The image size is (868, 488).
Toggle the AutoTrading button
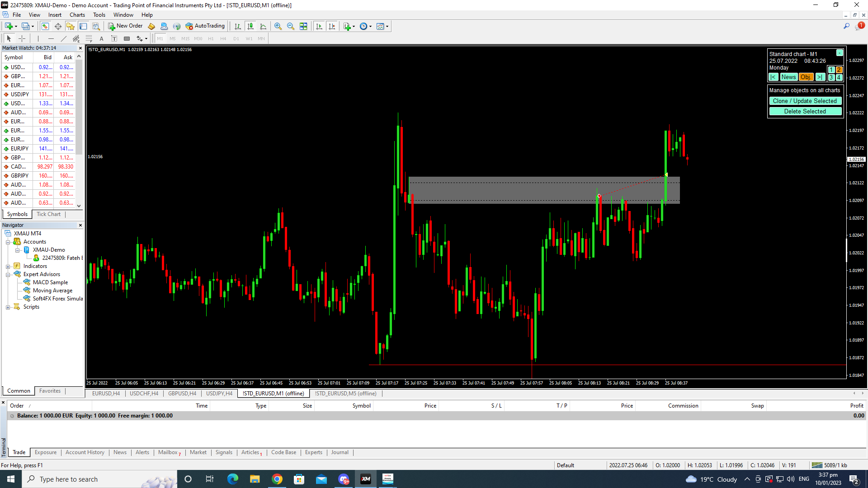(205, 26)
